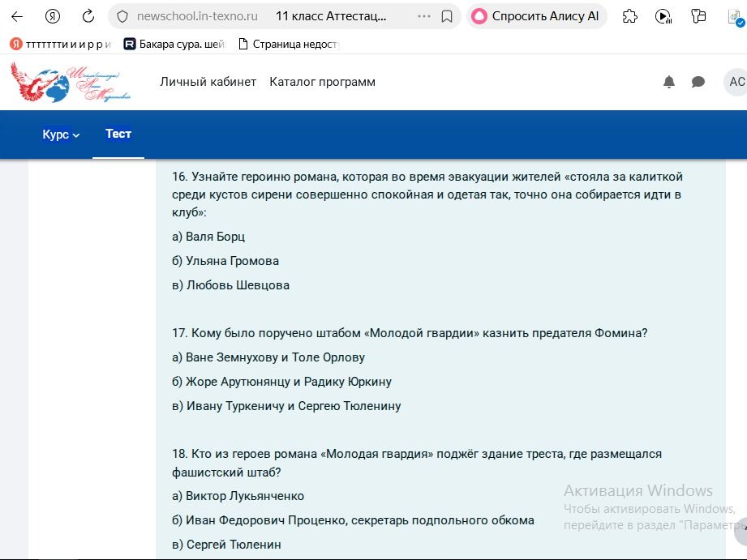Click the newschool.in-texno.ru address field
The image size is (747, 560).
197,17
